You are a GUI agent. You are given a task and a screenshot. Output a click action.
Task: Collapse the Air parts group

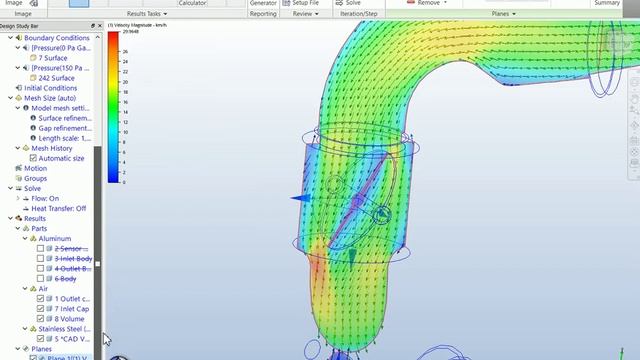point(25,289)
